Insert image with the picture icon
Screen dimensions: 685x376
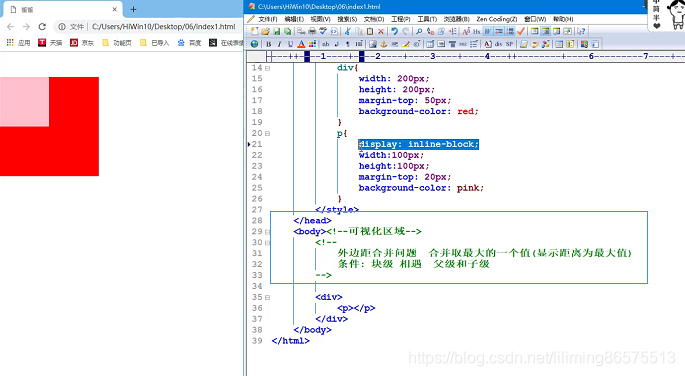pyautogui.click(x=373, y=44)
